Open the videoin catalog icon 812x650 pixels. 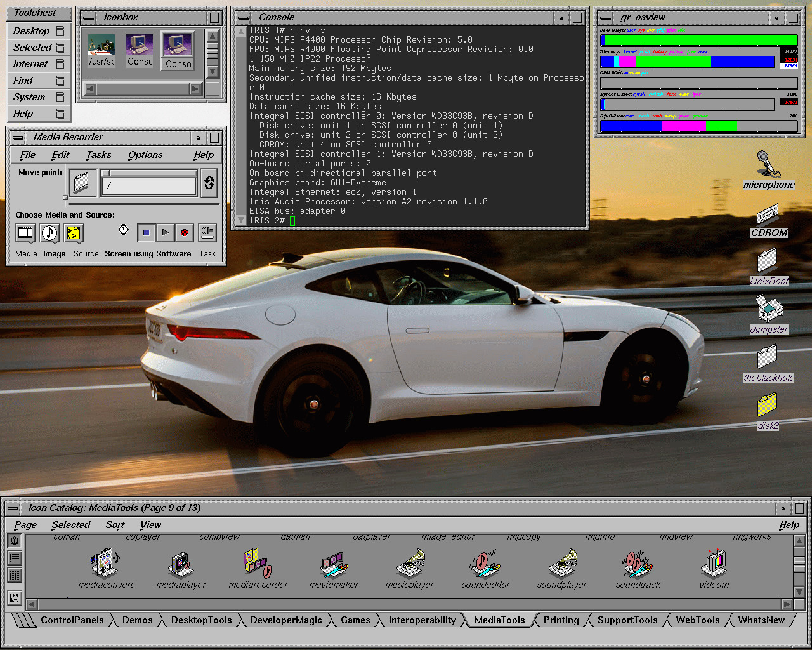point(714,563)
